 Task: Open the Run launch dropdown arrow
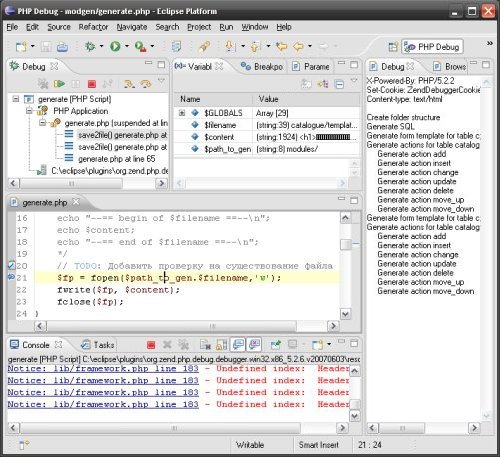coord(127,46)
